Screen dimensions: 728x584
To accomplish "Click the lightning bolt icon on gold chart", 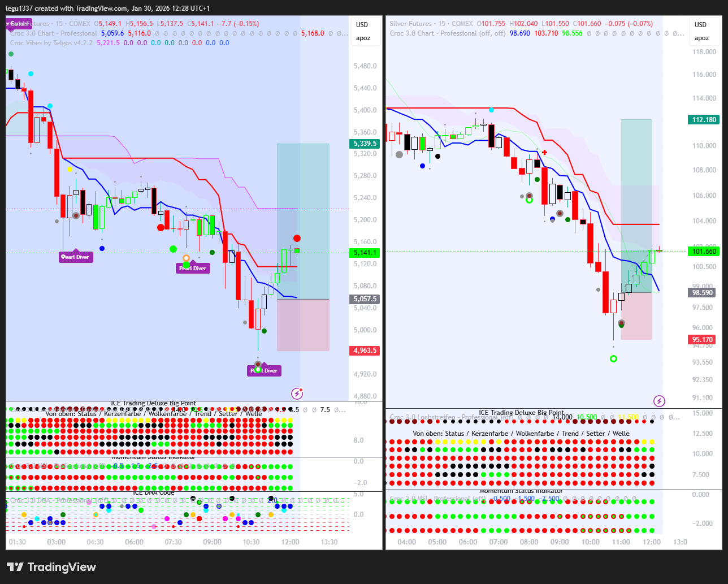I will (297, 393).
